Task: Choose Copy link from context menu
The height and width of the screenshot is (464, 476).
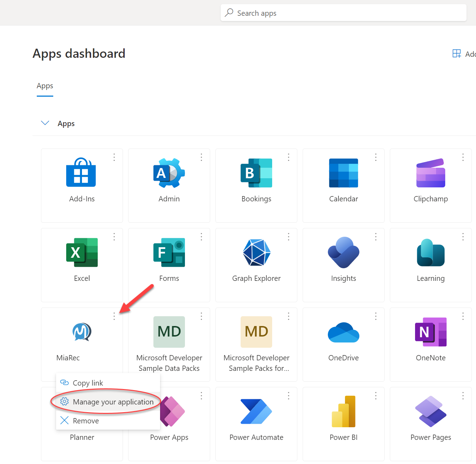Action: coord(108,383)
